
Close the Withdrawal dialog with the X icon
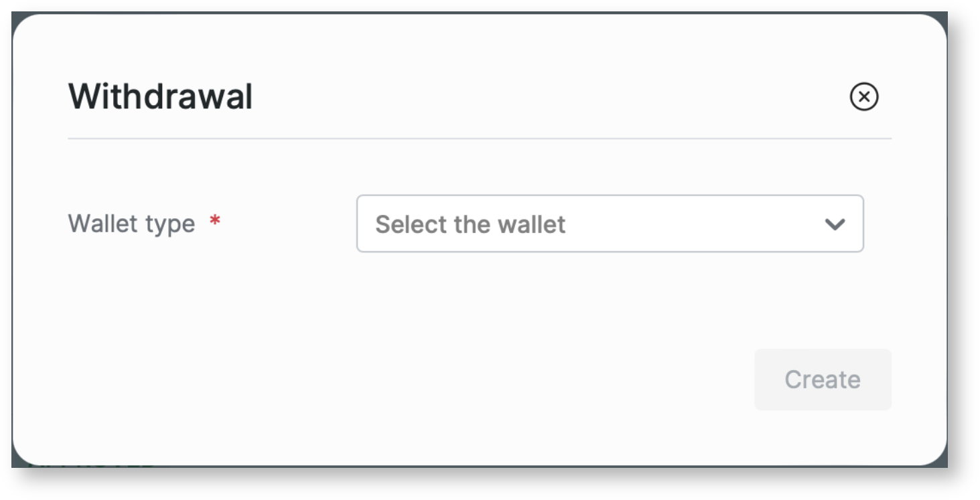pyautogui.click(x=863, y=97)
